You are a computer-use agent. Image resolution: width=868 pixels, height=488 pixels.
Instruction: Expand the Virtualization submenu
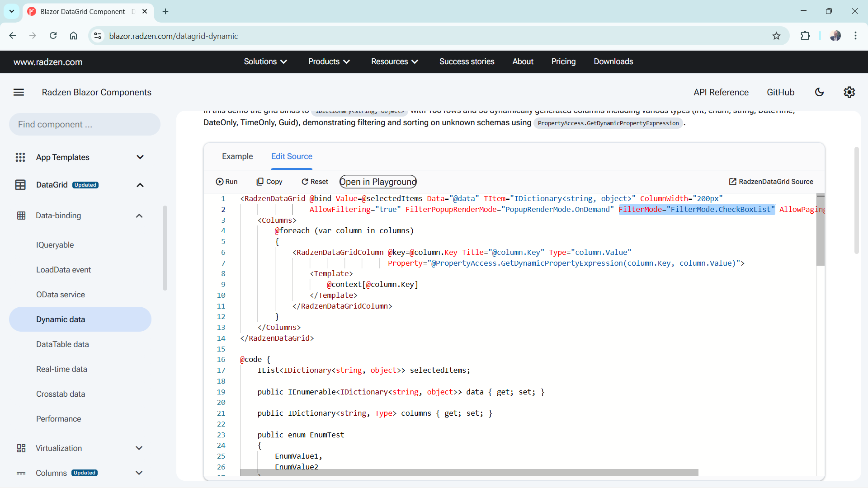click(x=139, y=448)
